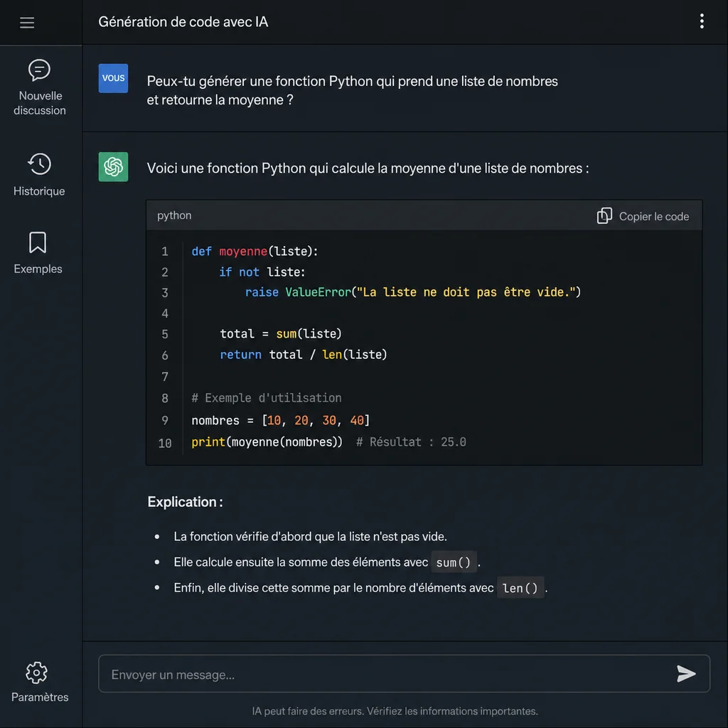The width and height of the screenshot is (728, 728).
Task: Click the python language label
Action: (x=174, y=215)
